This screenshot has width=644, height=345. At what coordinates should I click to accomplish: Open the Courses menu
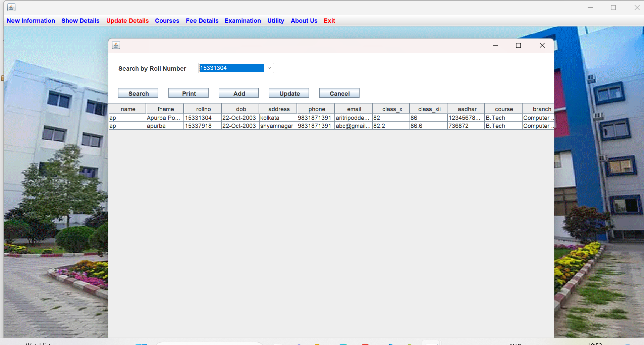(167, 20)
